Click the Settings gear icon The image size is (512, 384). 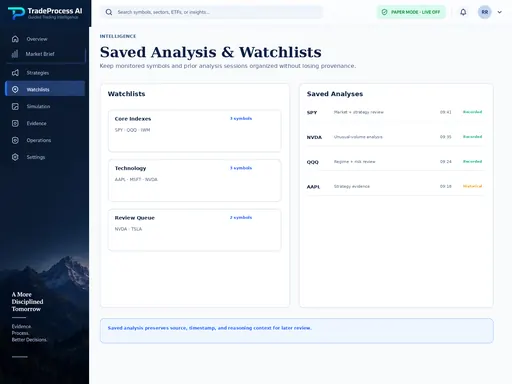click(x=15, y=157)
